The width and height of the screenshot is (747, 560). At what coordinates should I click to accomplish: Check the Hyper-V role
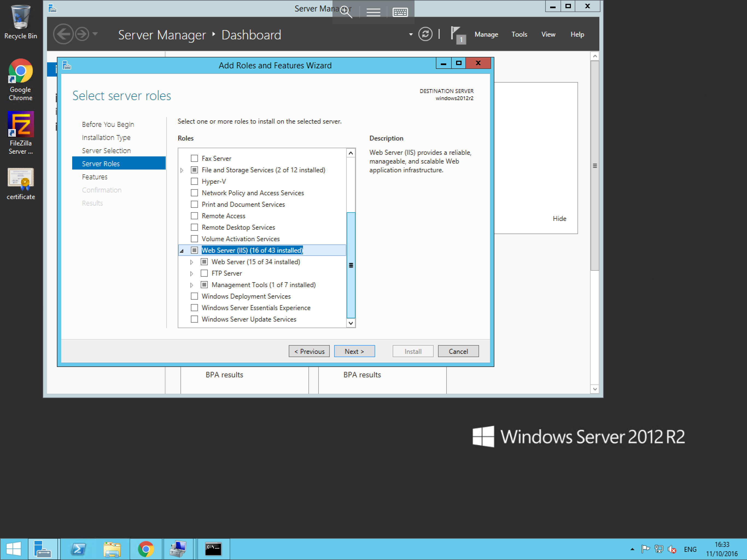(194, 181)
